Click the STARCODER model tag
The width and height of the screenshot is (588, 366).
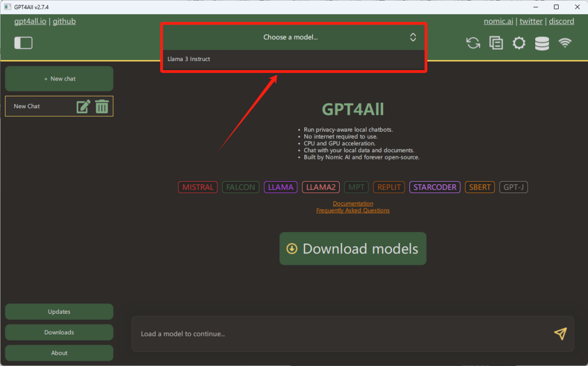pos(435,187)
